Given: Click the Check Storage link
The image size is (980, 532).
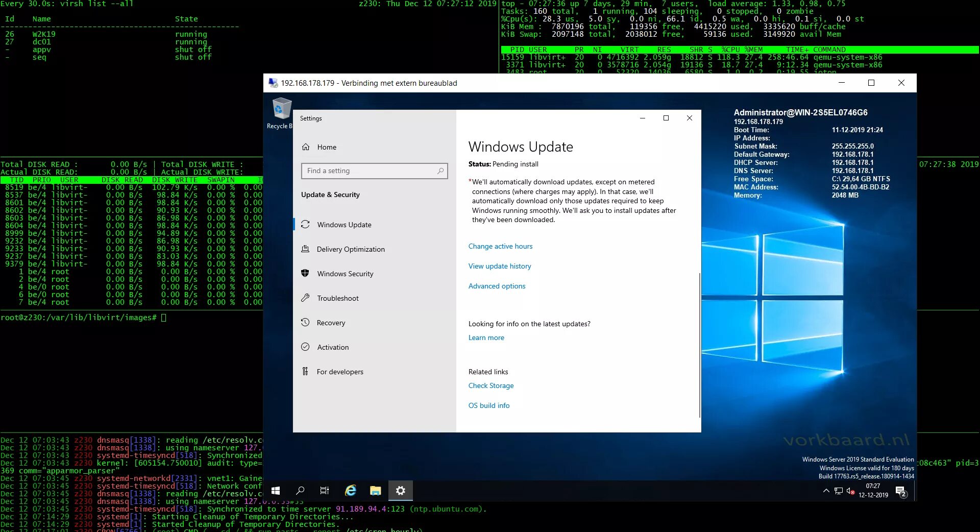Looking at the screenshot, I should tap(491, 385).
